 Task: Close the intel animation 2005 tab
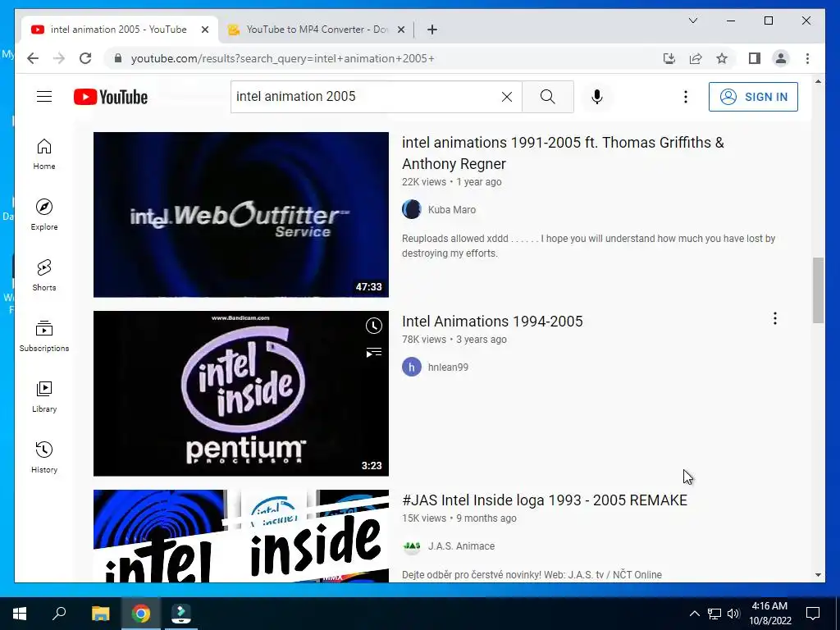pyautogui.click(x=204, y=30)
